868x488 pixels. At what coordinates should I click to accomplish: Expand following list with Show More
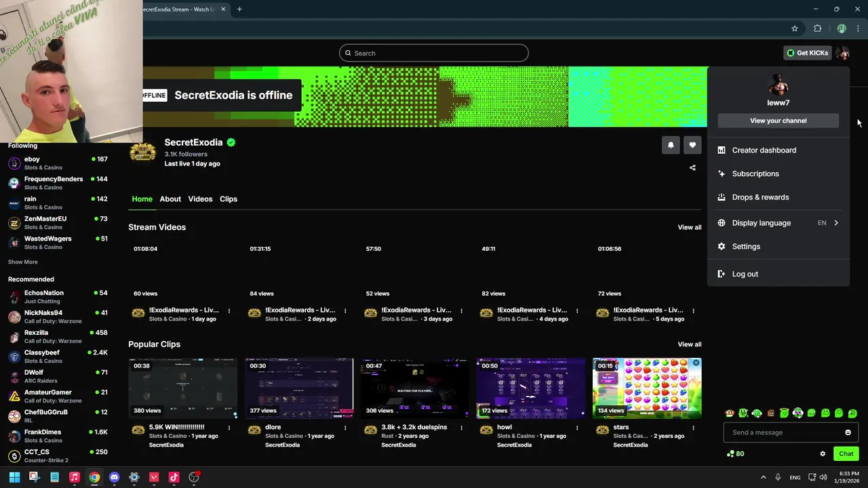(23, 262)
